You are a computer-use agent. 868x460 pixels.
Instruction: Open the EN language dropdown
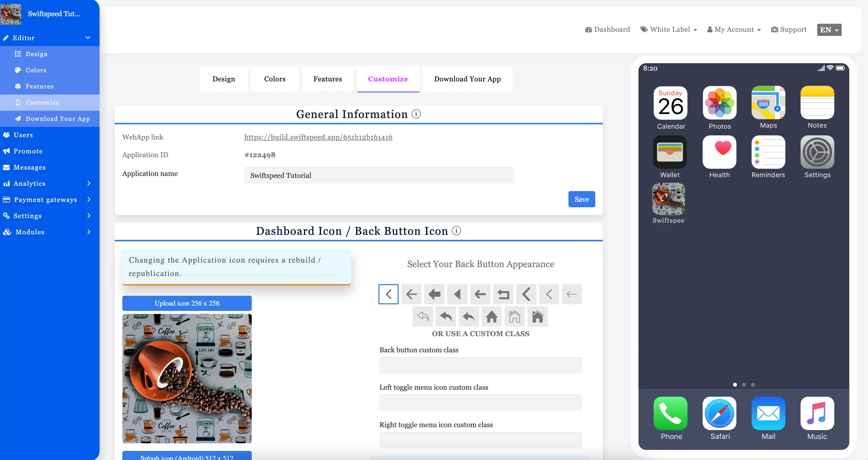829,30
